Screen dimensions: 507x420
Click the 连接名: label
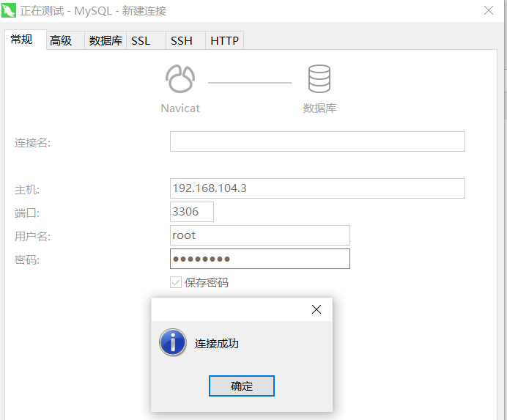(33, 143)
